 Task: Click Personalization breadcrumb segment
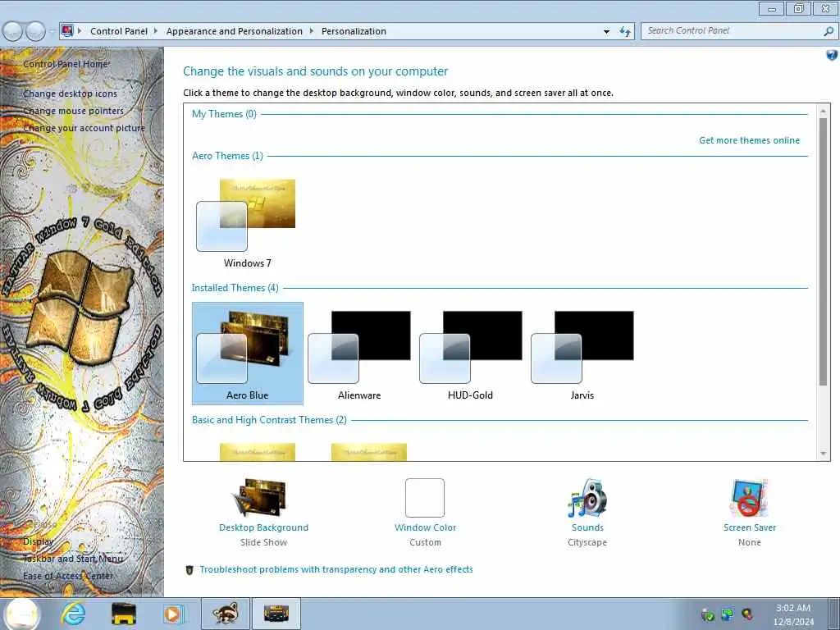click(354, 31)
